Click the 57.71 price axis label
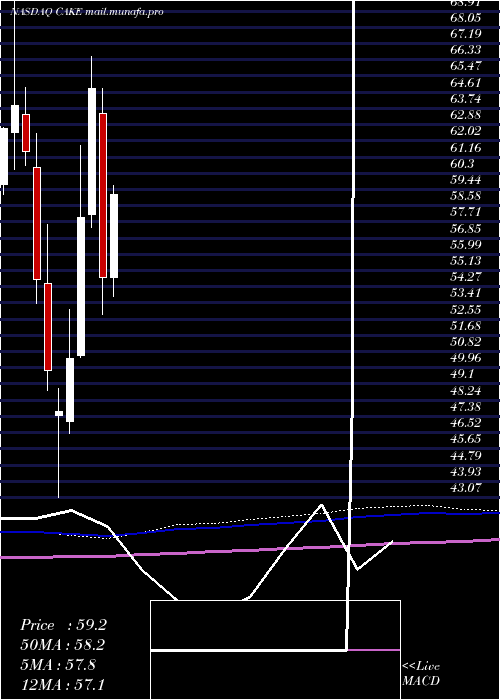The height and width of the screenshot is (700, 500). tap(466, 212)
